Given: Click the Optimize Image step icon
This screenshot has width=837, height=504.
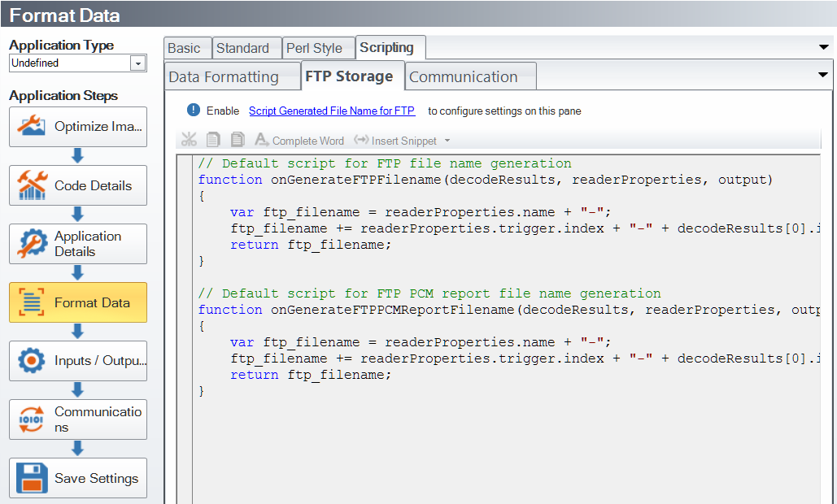Looking at the screenshot, I should (32, 126).
